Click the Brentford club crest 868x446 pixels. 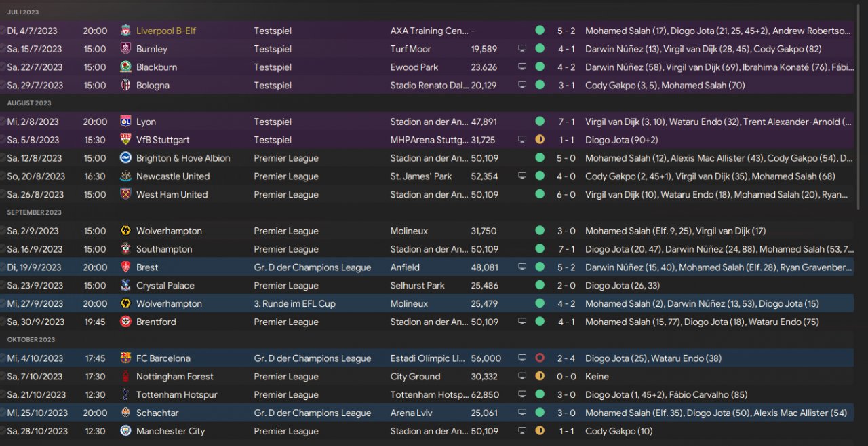(125, 322)
